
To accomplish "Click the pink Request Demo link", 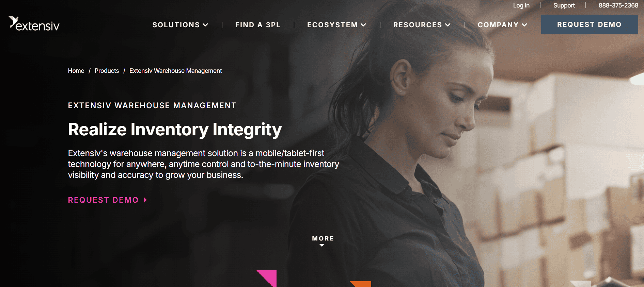I will coord(103,200).
